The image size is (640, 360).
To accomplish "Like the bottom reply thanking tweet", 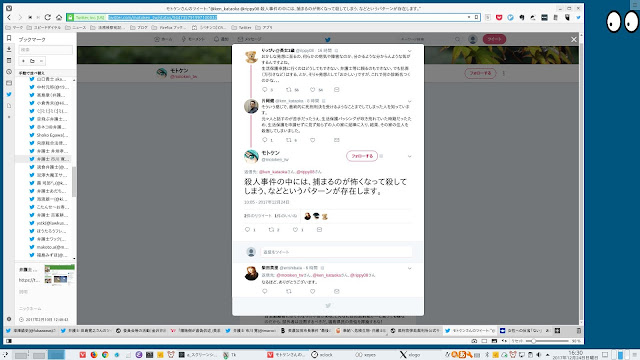I will point(313,291).
